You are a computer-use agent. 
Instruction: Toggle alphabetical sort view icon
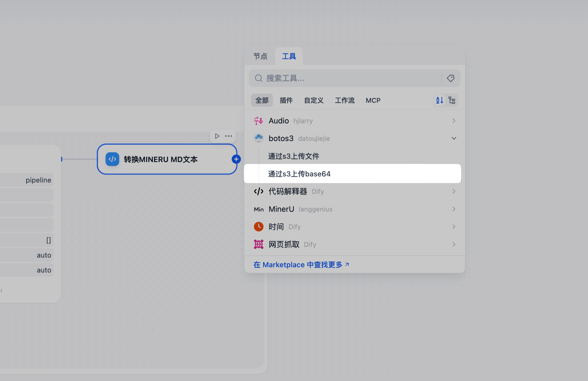(439, 100)
